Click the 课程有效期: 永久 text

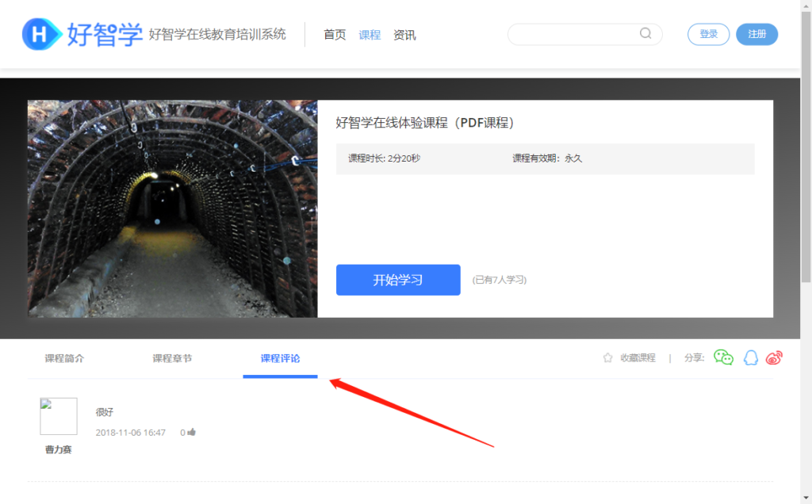(x=547, y=158)
